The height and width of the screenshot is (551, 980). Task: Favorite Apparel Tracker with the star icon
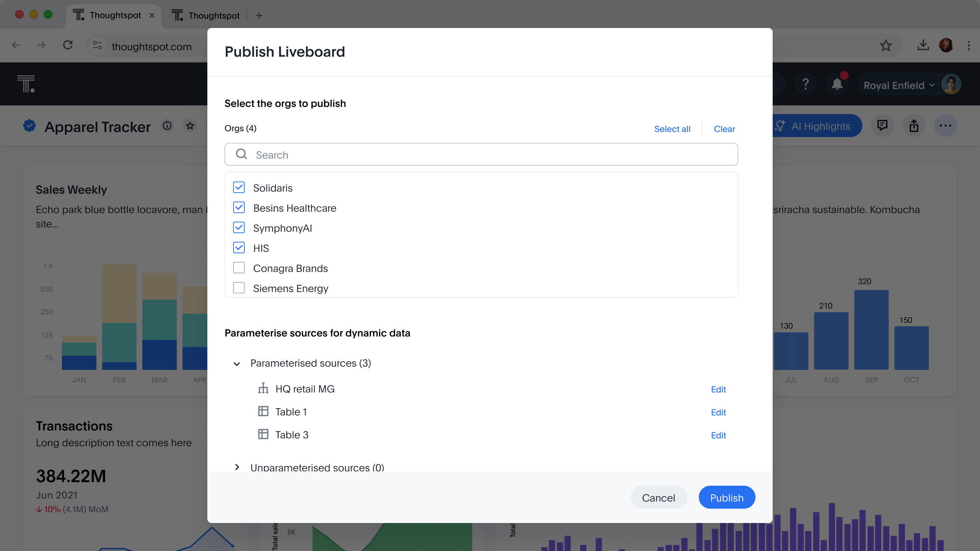click(190, 126)
